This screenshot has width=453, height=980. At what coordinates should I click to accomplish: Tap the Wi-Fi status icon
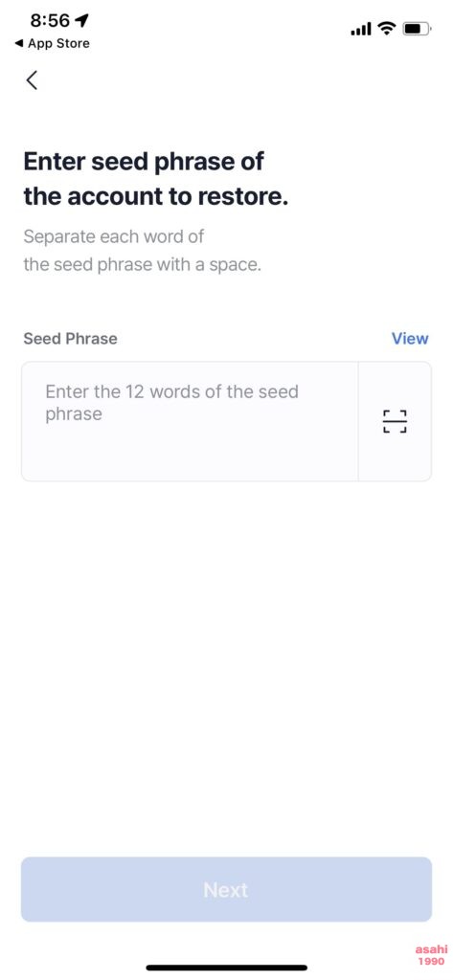[388, 28]
